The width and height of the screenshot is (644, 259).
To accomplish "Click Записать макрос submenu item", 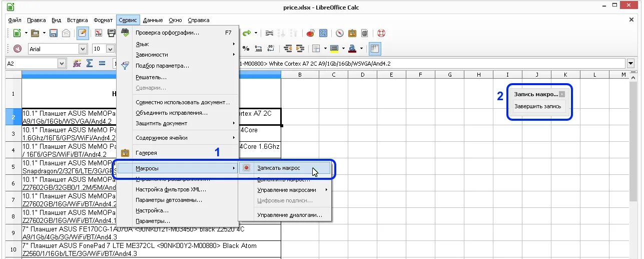I will (x=285, y=168).
